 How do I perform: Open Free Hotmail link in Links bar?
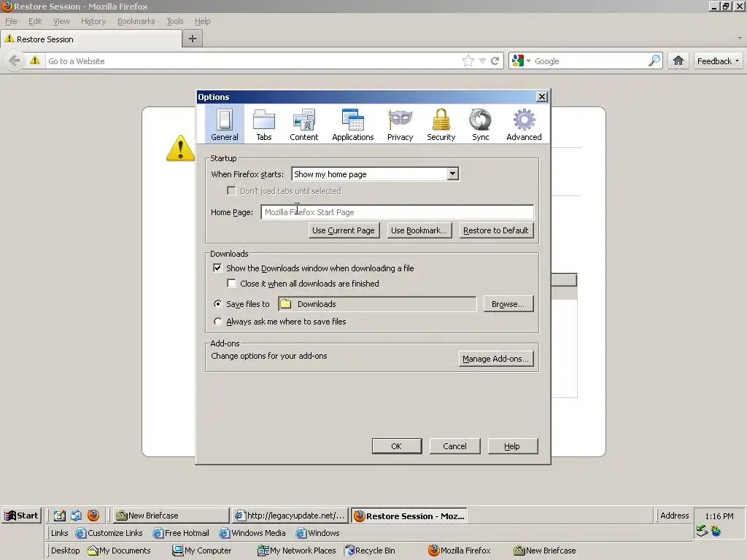(x=181, y=533)
